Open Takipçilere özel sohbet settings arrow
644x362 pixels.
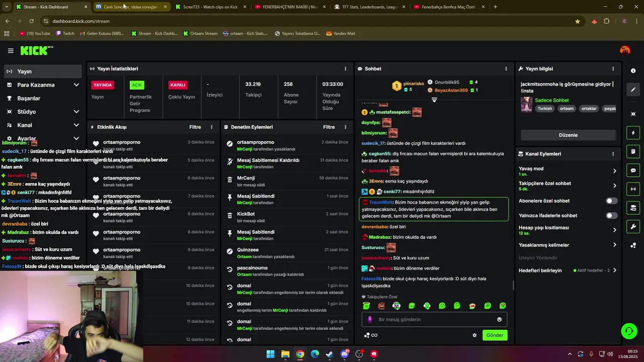614,186
